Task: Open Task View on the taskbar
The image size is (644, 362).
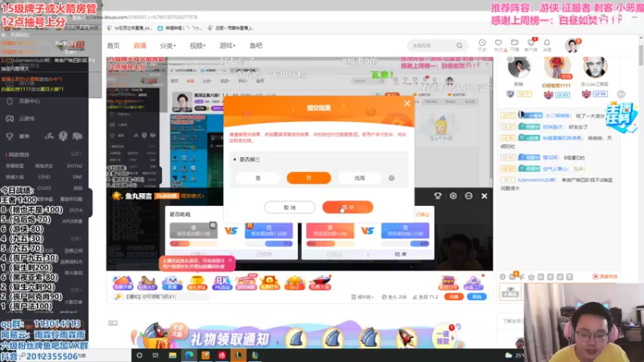Action: pos(155,356)
